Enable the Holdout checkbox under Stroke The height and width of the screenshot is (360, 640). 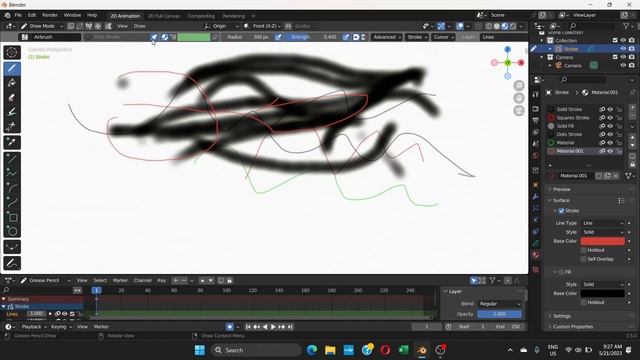click(x=583, y=250)
